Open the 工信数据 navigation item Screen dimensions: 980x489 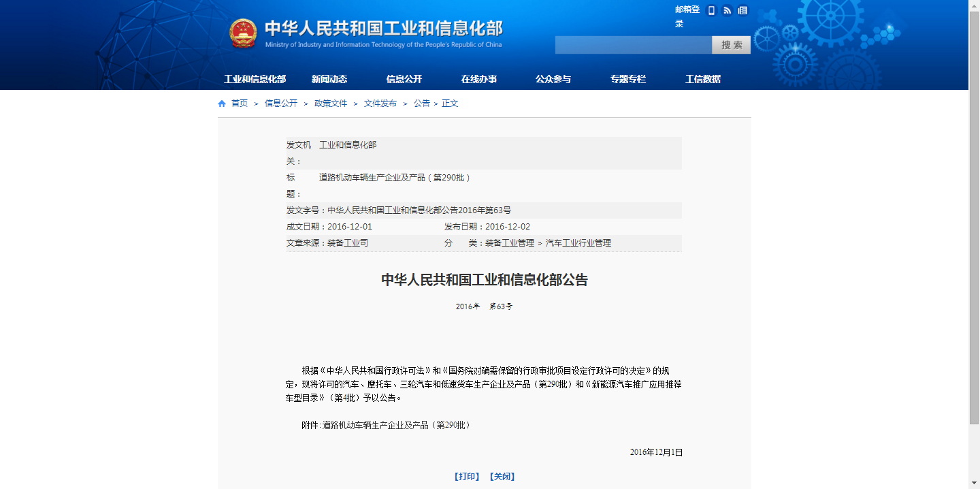coord(703,79)
